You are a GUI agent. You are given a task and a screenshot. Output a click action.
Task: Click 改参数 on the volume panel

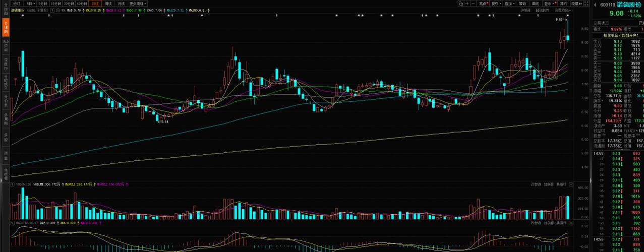point(536,184)
